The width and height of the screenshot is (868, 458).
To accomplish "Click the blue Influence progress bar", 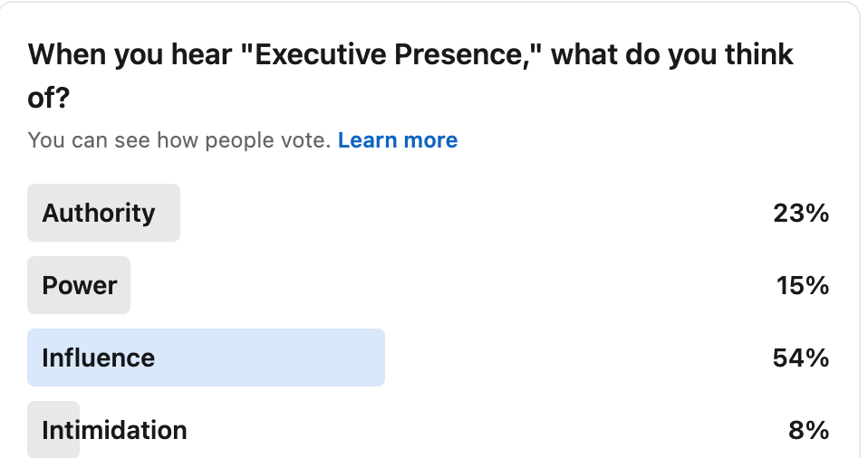I will (x=272, y=358).
